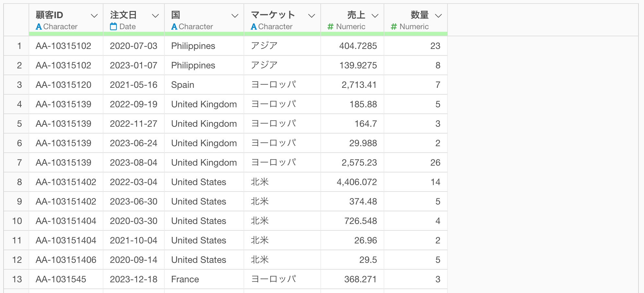Screen dimensions: 644x293
Task: Expand the 国 column menu chevron
Action: click(x=235, y=16)
